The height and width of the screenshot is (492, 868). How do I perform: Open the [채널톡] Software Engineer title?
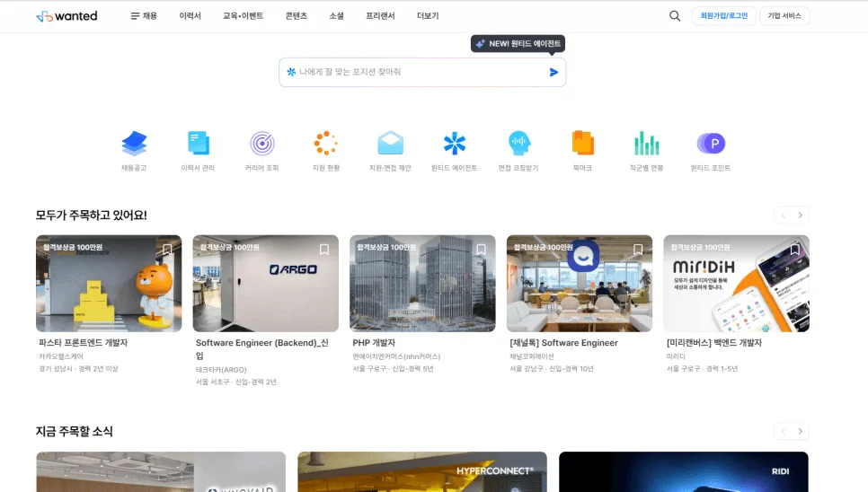[563, 343]
